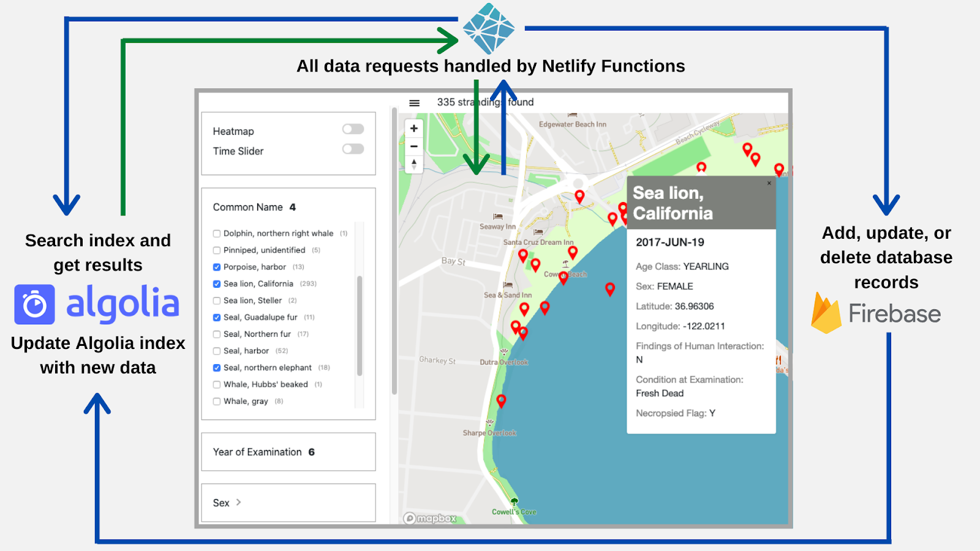Click 'Fresh Dead' condition value

(660, 394)
